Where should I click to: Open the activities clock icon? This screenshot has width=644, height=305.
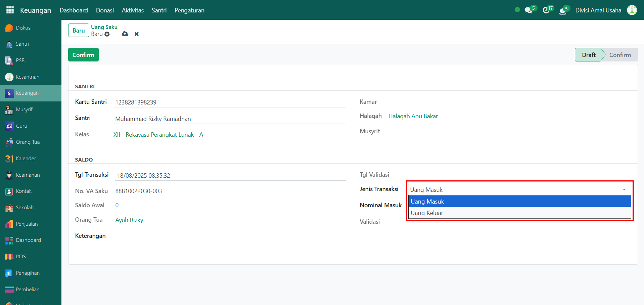(546, 10)
